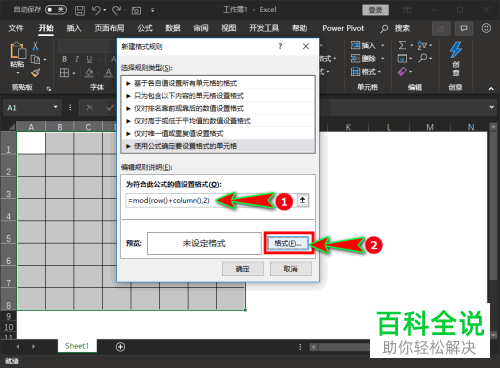This screenshot has height=368, width=500.
Task: Open the Borders dropdown arrow
Action: 74,73
